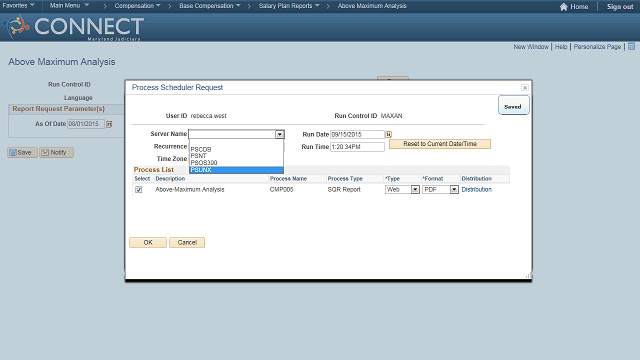640x360 pixels.
Task: Click the CMP005 process name cell
Action: [281, 189]
